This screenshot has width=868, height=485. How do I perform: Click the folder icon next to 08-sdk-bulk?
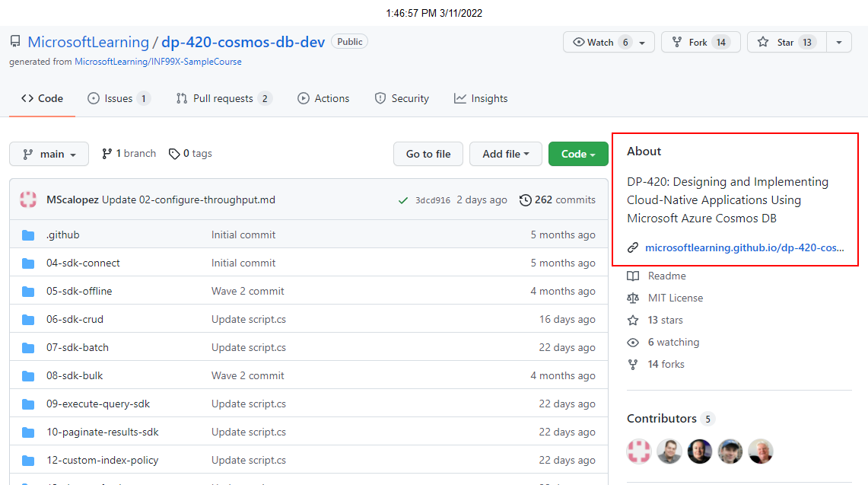pyautogui.click(x=28, y=375)
